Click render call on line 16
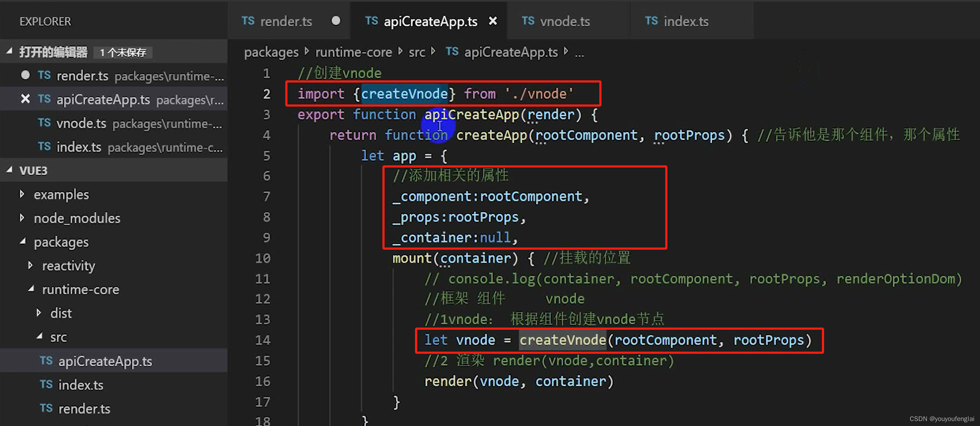Image resolution: width=980 pixels, height=426 pixels. click(x=448, y=381)
